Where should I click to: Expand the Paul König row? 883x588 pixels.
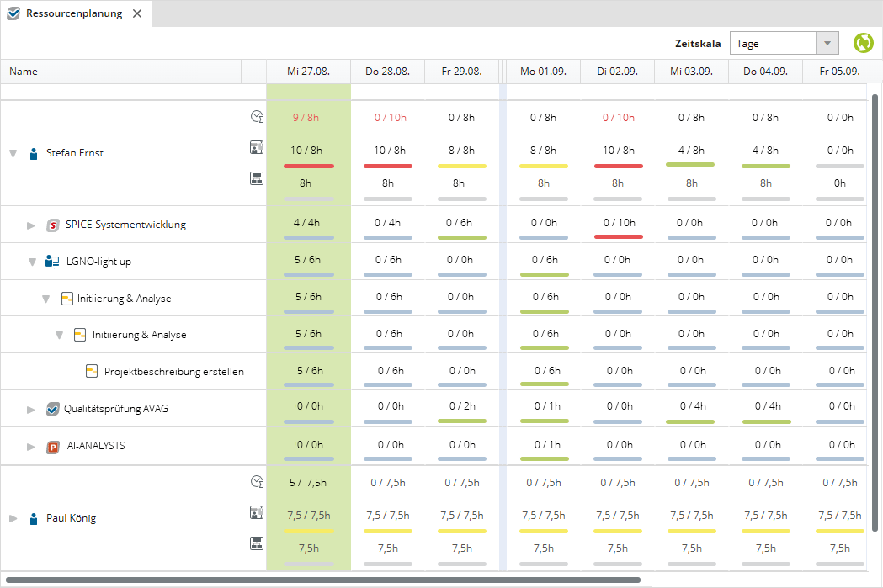coord(13,518)
